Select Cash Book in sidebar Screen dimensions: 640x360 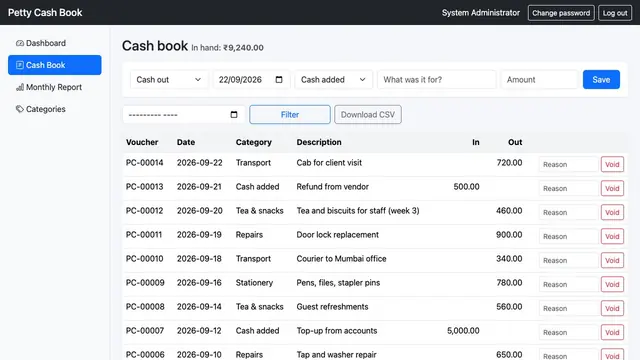[55, 65]
